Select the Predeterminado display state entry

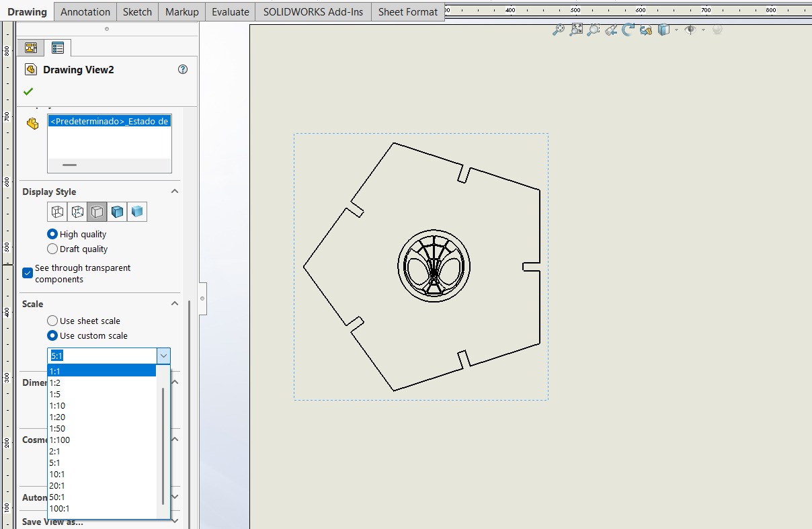click(x=110, y=121)
